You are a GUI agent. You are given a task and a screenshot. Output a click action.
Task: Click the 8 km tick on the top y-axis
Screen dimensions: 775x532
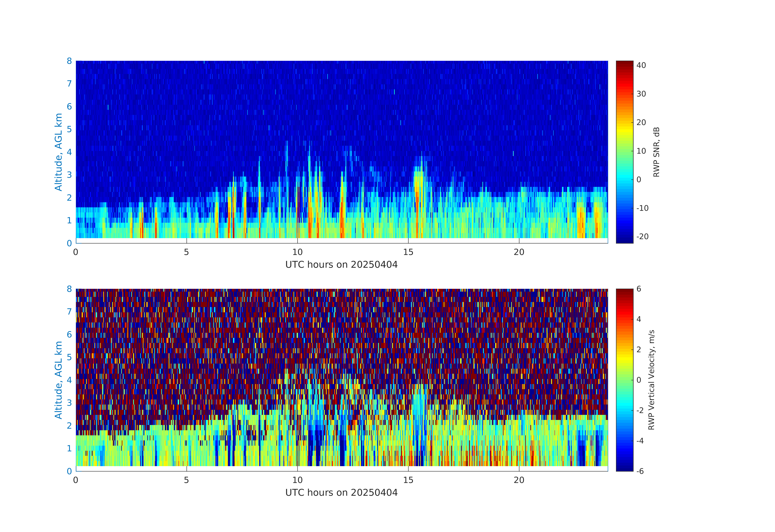tap(69, 61)
